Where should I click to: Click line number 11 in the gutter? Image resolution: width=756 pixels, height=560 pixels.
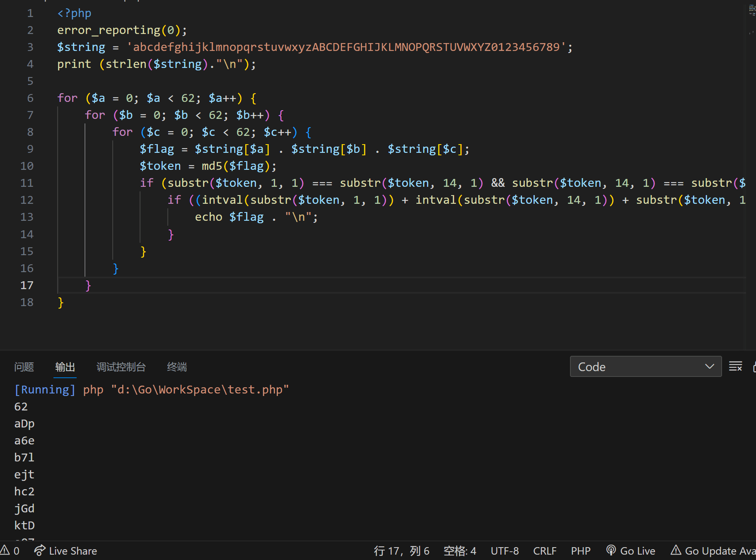[27, 183]
